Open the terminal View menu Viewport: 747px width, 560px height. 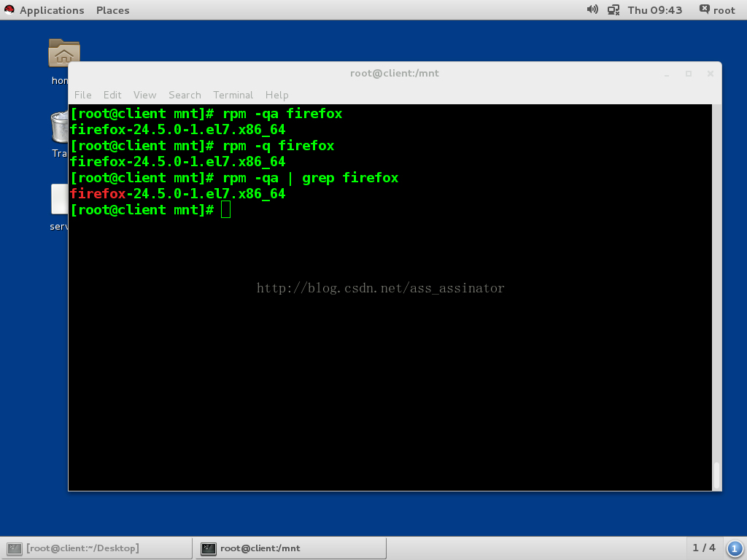145,95
